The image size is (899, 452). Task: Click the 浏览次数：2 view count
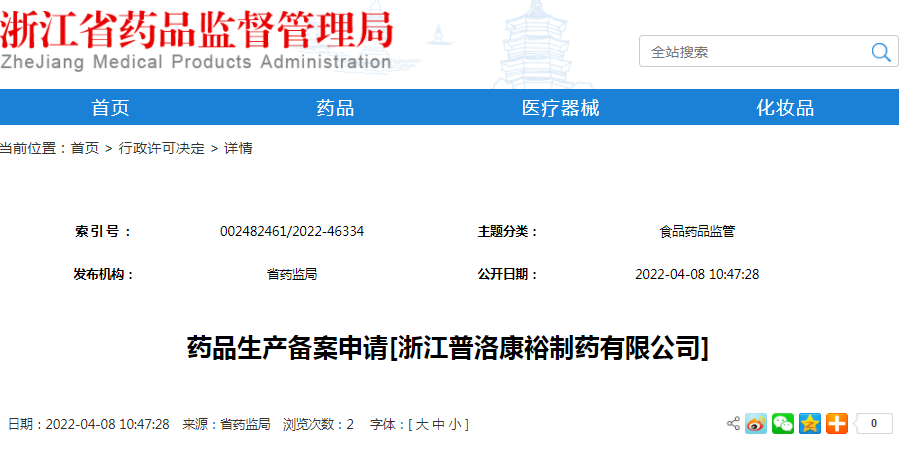coord(318,424)
